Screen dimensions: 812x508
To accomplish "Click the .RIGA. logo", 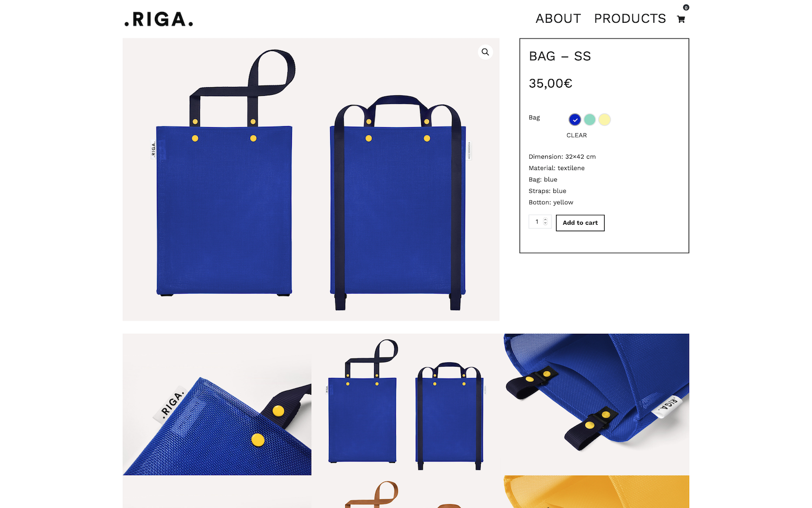I will (159, 19).
